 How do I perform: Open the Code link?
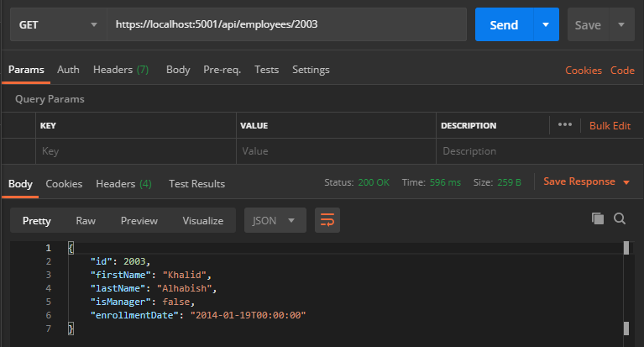[622, 71]
